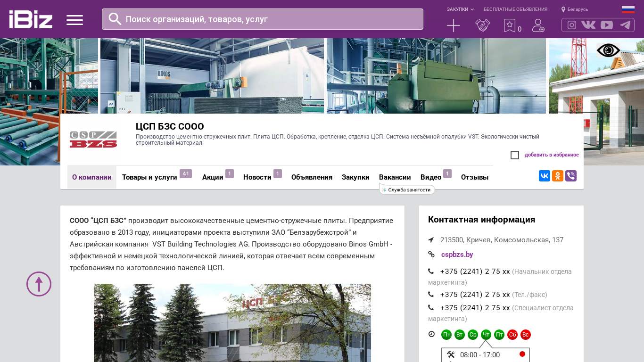This screenshot has height=362, width=644.
Task: Click the добавить в избранное link text
Action: (552, 155)
